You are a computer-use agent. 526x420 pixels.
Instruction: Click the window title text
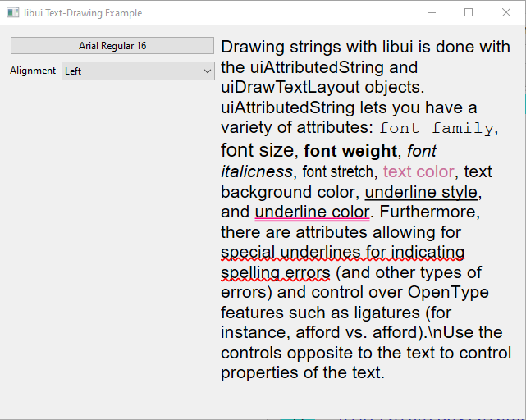83,13
